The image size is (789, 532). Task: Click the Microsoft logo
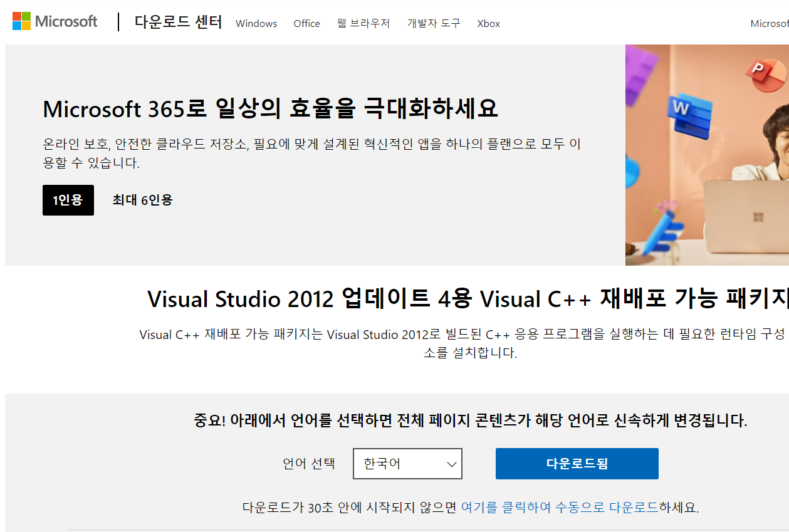point(55,21)
